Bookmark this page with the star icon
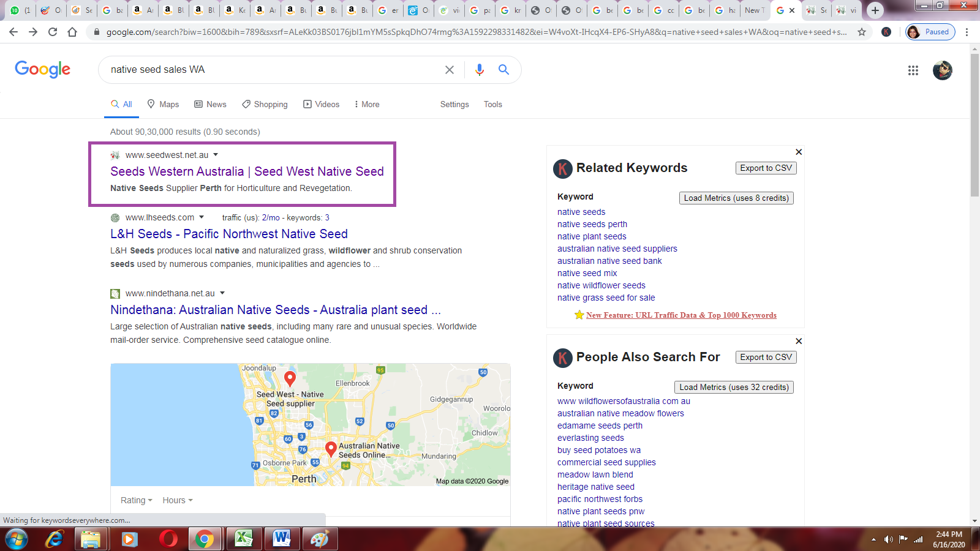This screenshot has height=551, width=980. coord(862,32)
